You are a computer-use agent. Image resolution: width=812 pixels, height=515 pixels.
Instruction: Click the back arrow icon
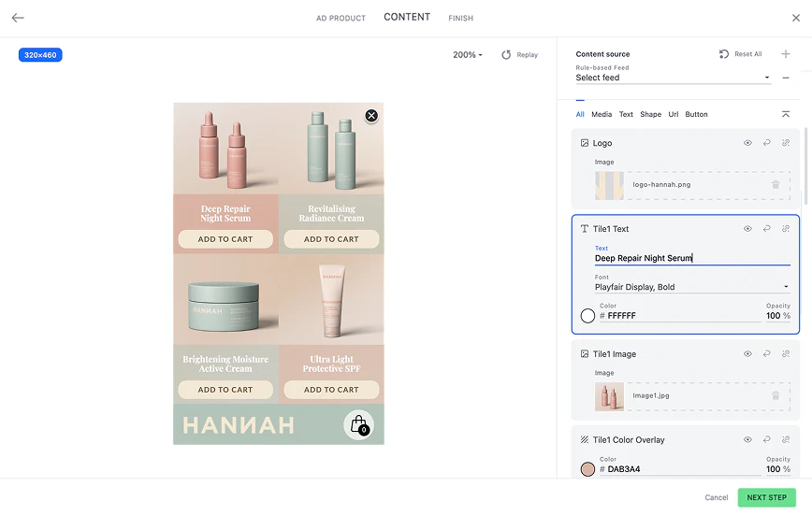[18, 18]
